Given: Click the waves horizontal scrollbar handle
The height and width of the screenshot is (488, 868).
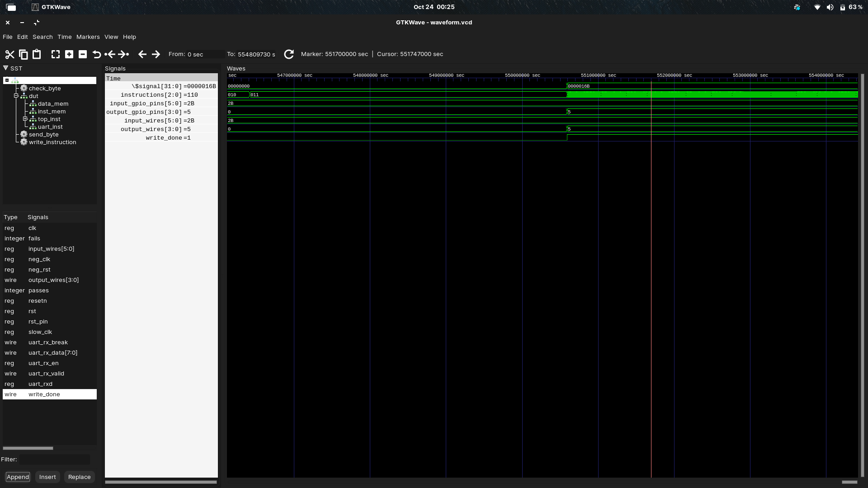Looking at the screenshot, I should click(x=849, y=482).
